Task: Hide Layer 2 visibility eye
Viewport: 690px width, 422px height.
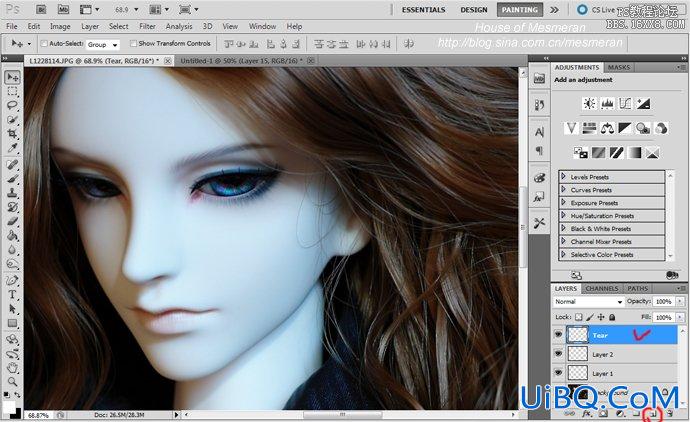Action: (x=558, y=354)
